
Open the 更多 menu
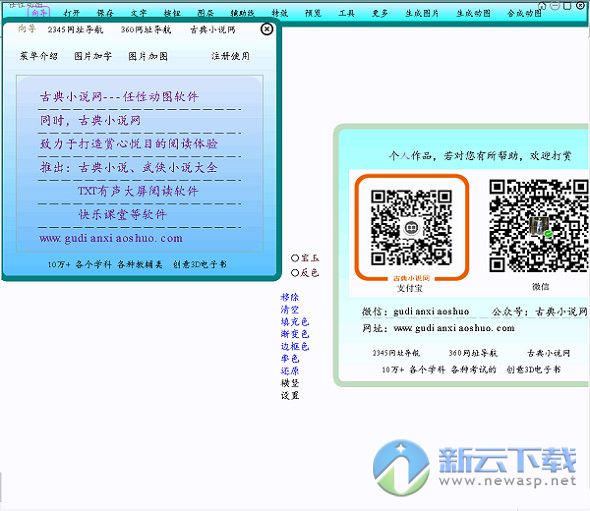[380, 13]
